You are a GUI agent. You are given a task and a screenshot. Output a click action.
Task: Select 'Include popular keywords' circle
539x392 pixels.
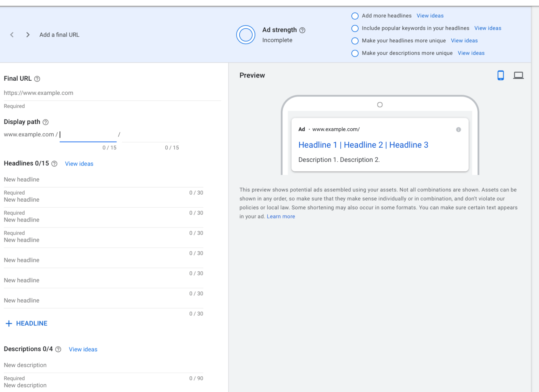pyautogui.click(x=355, y=28)
